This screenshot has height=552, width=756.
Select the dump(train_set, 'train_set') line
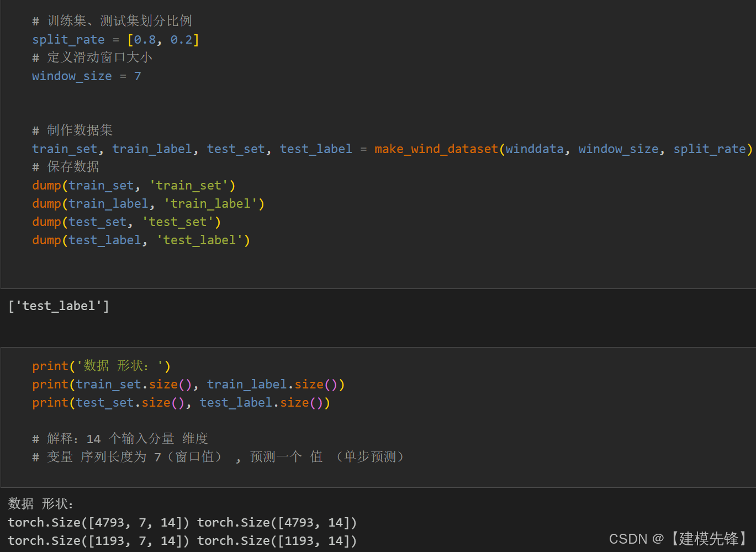pyautogui.click(x=133, y=185)
